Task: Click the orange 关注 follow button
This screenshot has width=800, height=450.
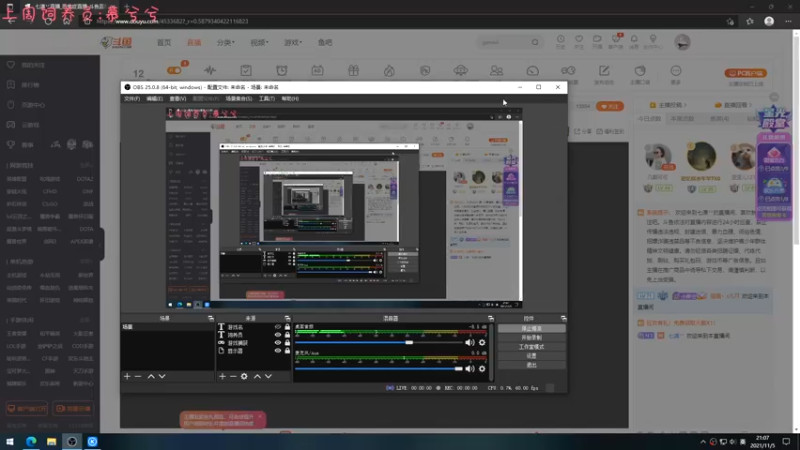Action: pos(610,107)
